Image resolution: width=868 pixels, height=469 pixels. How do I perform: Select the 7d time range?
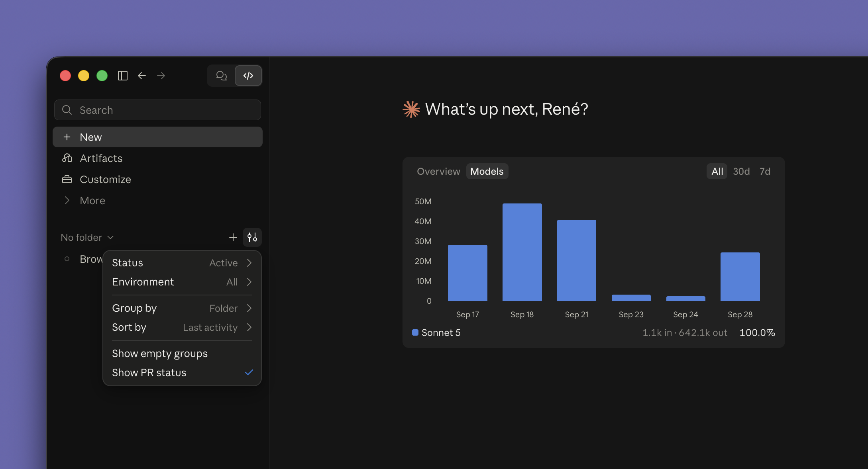tap(765, 171)
